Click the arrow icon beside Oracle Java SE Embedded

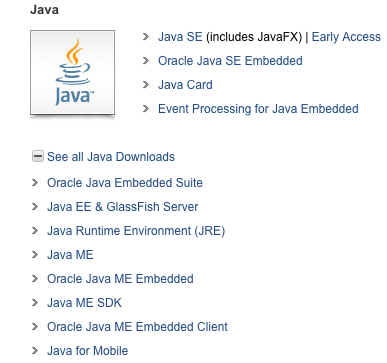(x=146, y=61)
